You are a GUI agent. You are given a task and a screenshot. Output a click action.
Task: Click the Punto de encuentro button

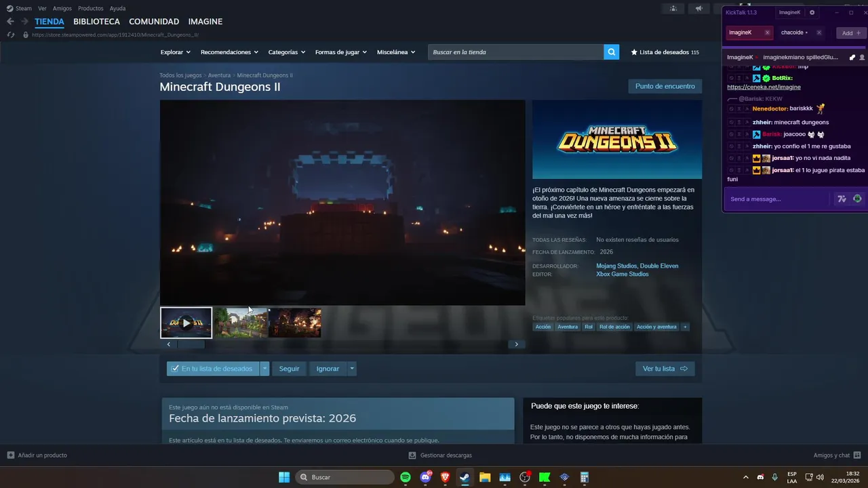point(665,86)
